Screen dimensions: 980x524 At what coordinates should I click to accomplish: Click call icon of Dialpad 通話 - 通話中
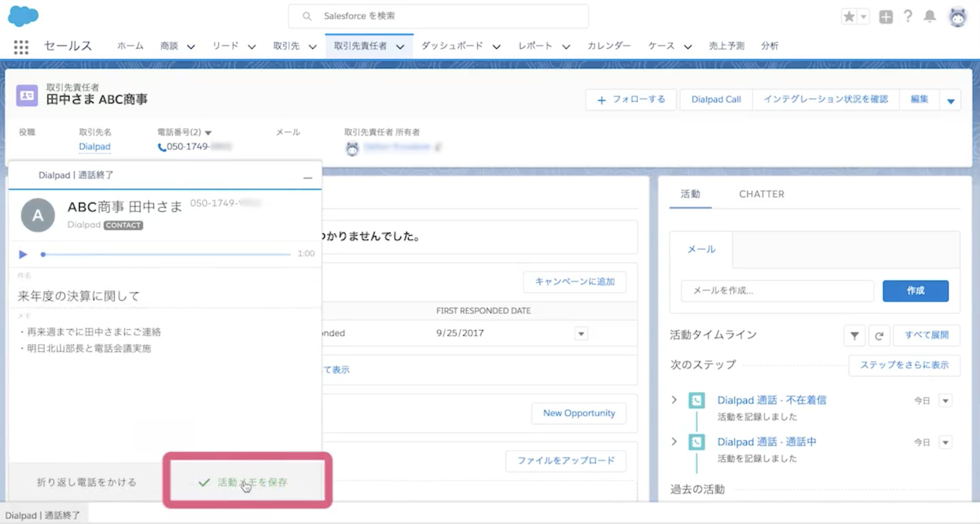(x=696, y=442)
